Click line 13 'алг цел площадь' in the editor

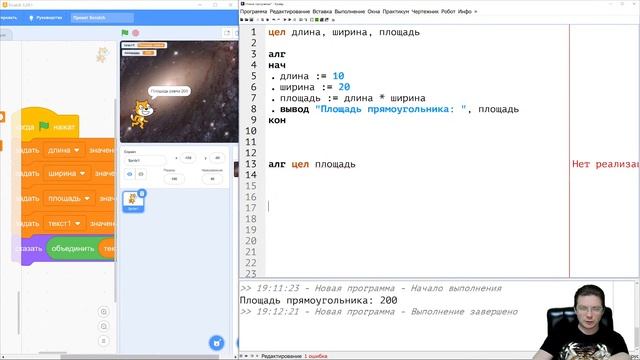[312, 164]
